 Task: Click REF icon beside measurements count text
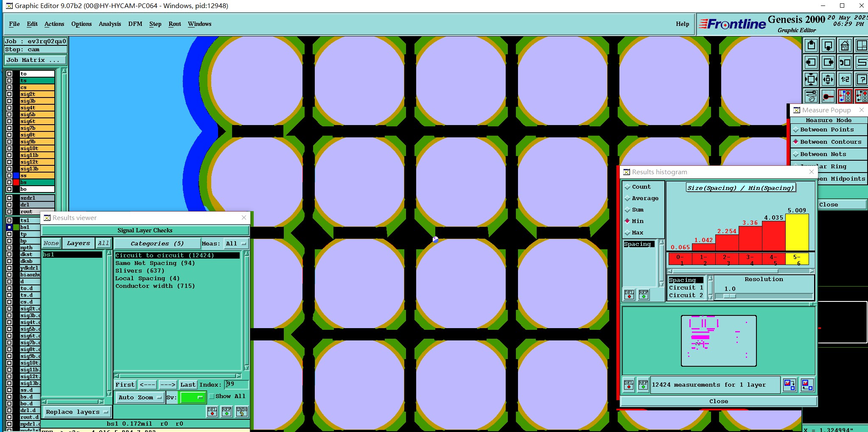[643, 385]
